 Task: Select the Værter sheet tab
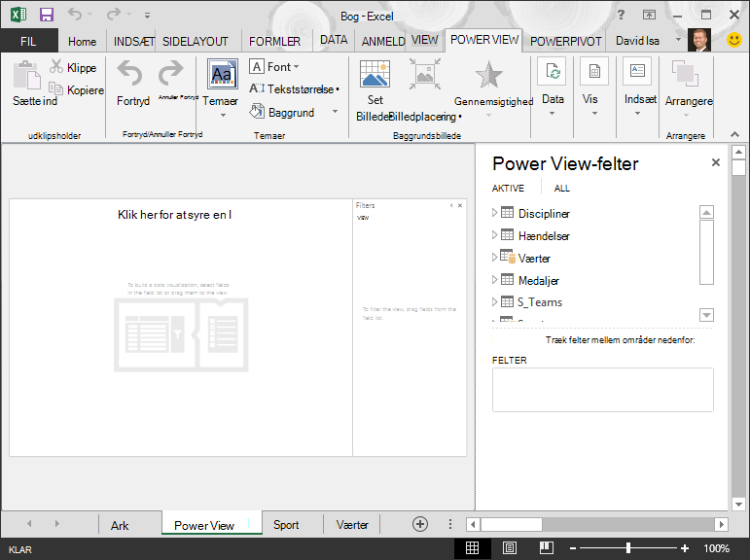pos(352,525)
